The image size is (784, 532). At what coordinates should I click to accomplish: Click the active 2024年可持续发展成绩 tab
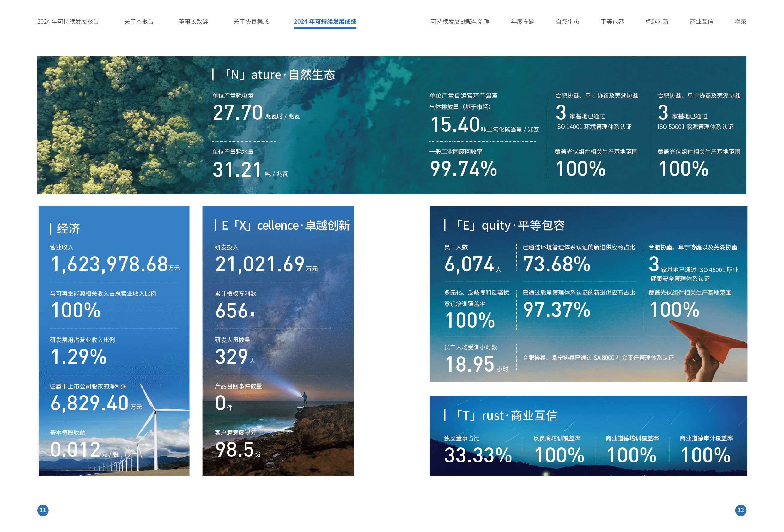click(325, 21)
